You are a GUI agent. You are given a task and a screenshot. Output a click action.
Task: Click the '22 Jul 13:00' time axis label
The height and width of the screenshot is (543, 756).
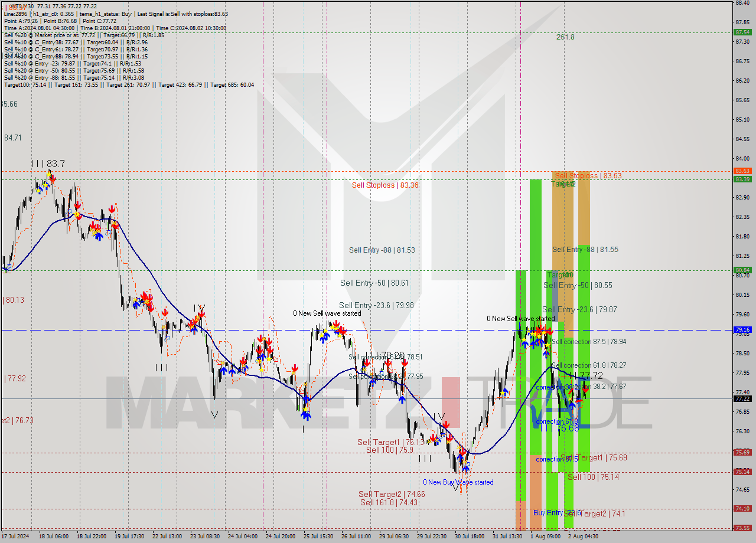click(x=167, y=537)
